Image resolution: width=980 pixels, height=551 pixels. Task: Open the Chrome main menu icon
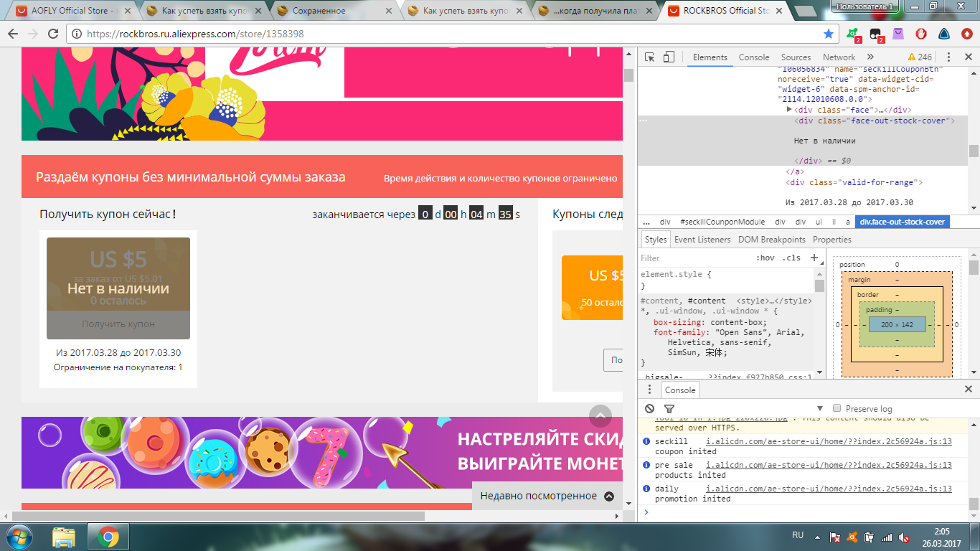(966, 34)
